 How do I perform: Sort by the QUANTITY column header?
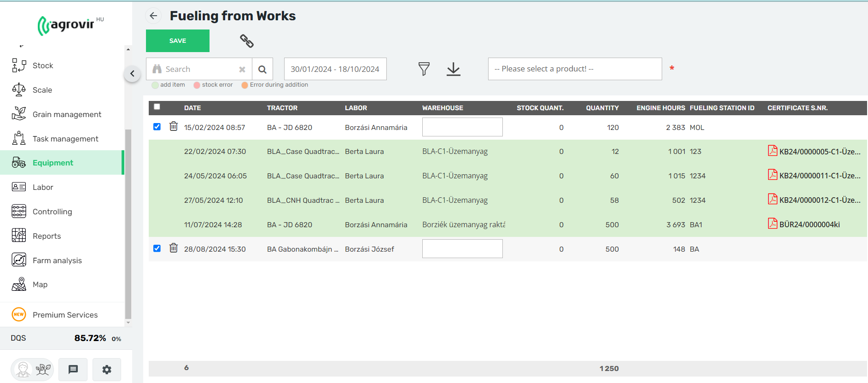tap(602, 108)
